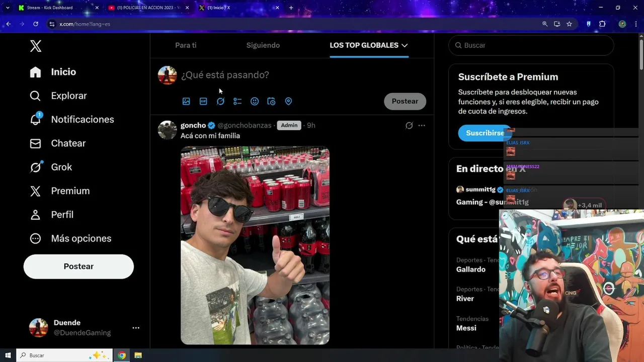The height and width of the screenshot is (362, 644).
Task: Add a GIF to the post
Action: 203,101
